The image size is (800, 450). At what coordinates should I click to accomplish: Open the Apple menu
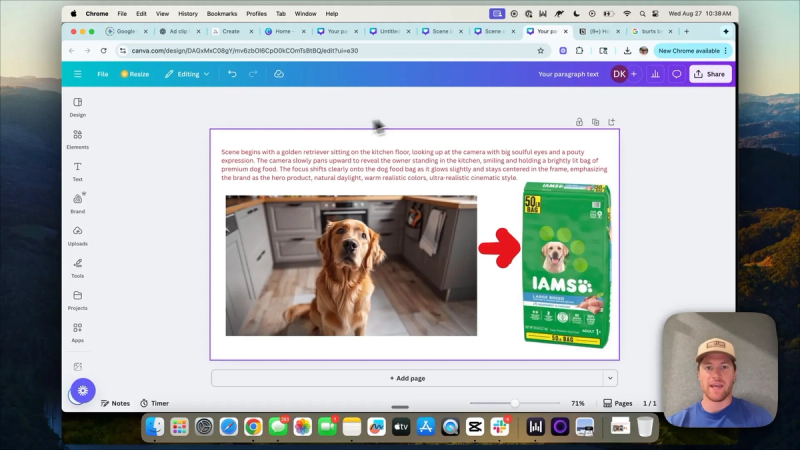point(73,14)
